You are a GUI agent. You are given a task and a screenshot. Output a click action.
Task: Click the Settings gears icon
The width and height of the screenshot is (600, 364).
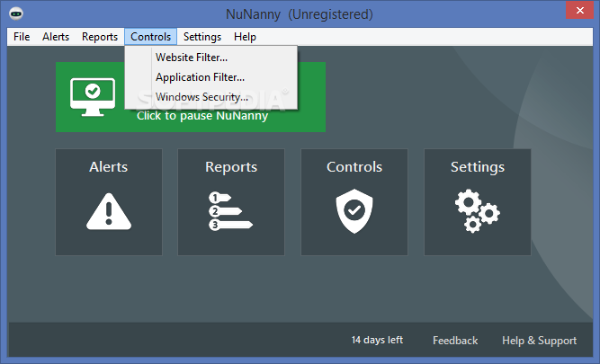click(478, 211)
